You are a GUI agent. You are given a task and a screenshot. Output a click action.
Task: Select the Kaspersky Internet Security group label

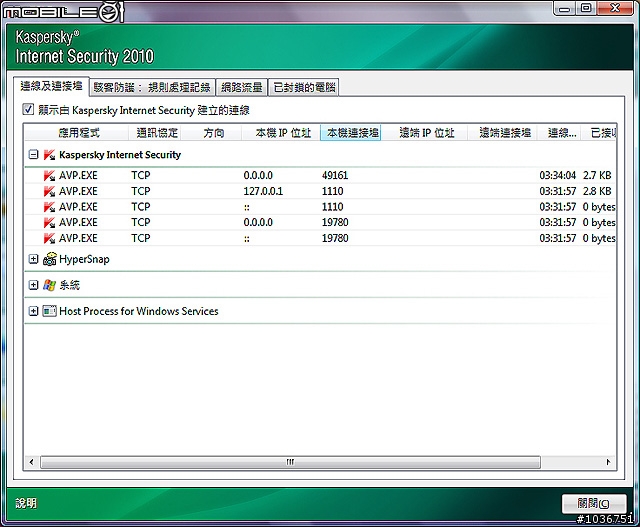[120, 155]
